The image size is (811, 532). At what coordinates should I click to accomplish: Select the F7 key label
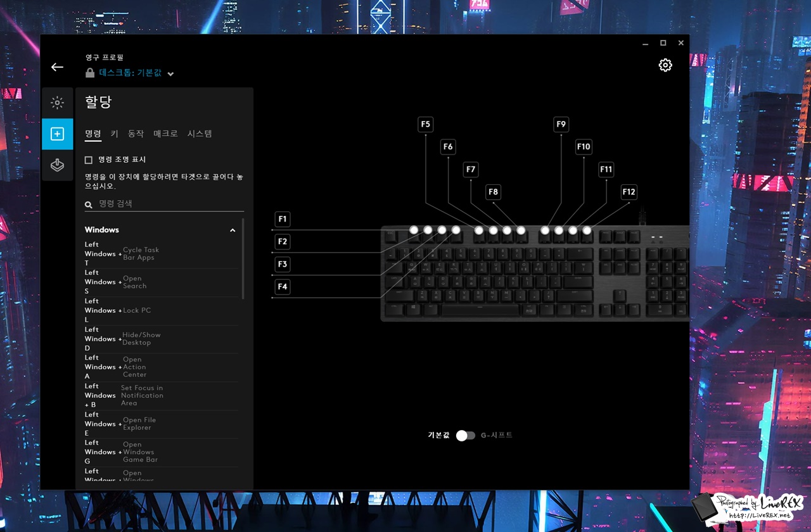tap(471, 169)
